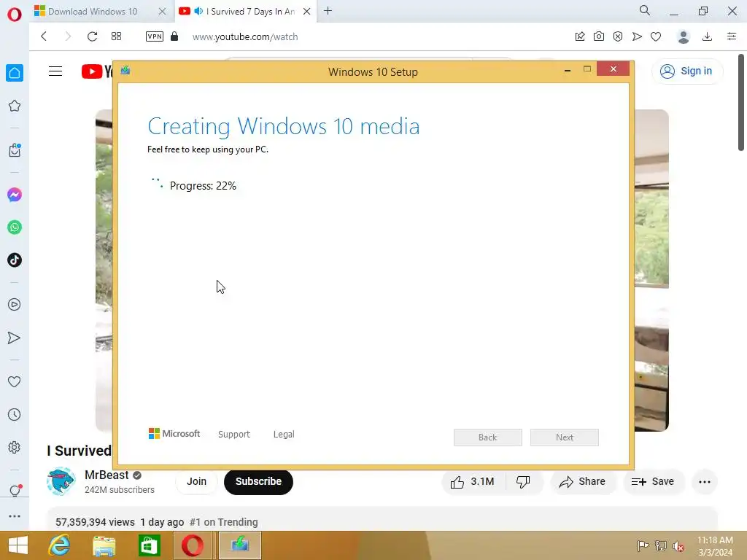The image size is (747, 560).
Task: Open Bookmarks star in Opera sidebar
Action: coord(15,106)
